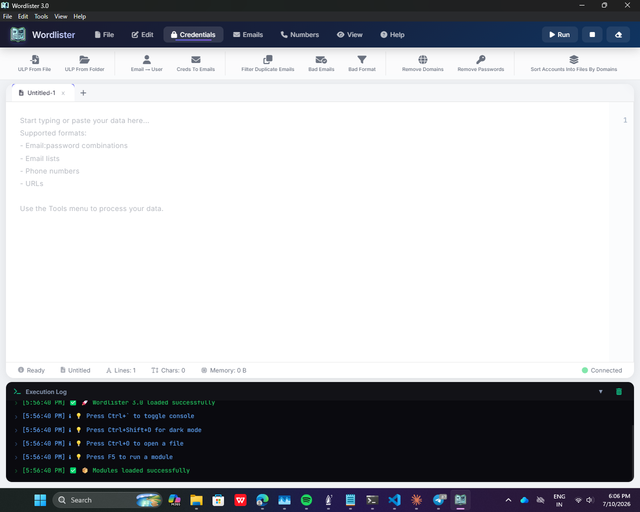Open Spotify from taskbar

pyautogui.click(x=306, y=500)
